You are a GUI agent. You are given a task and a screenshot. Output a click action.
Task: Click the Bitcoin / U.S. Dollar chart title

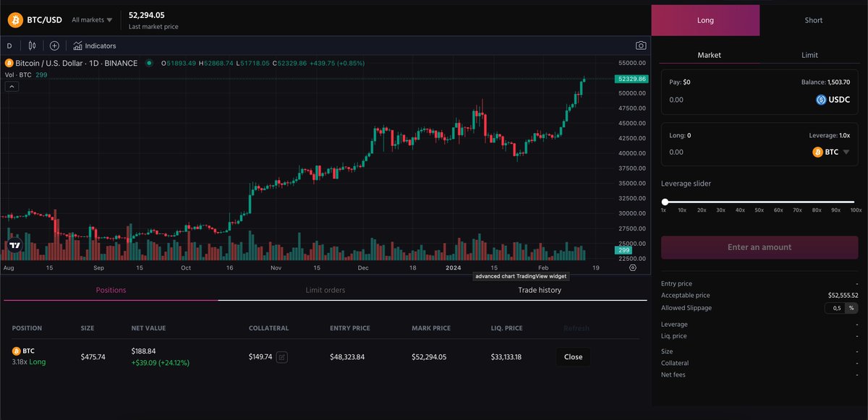pyautogui.click(x=77, y=63)
